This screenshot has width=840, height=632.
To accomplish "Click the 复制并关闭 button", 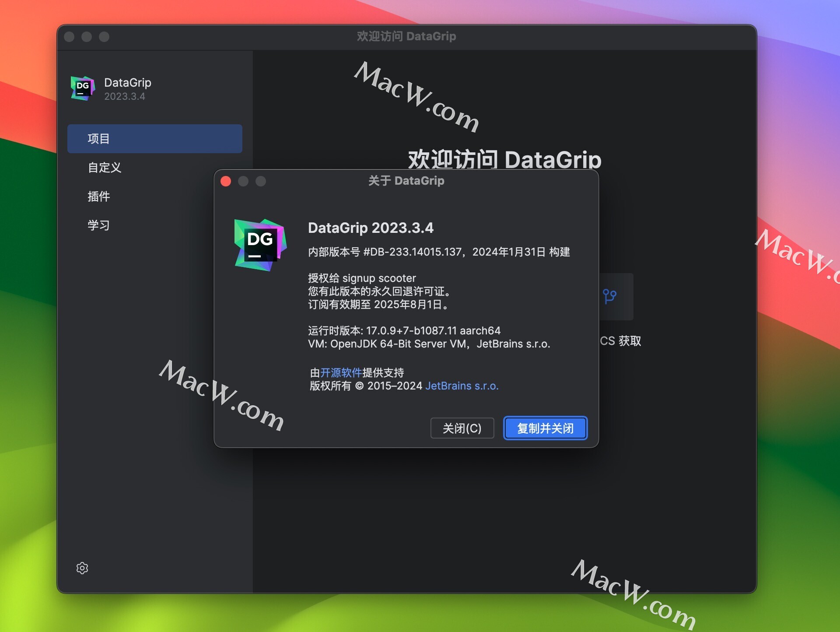I will (x=545, y=428).
